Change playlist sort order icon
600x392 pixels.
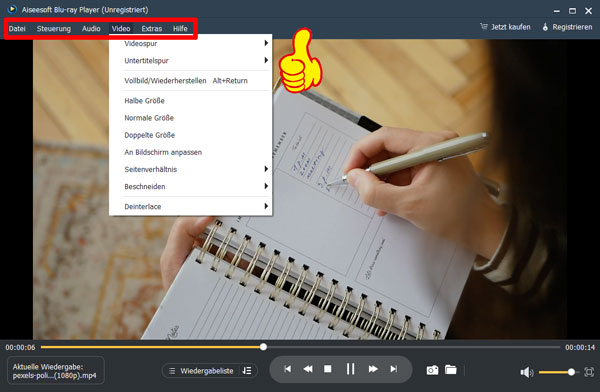[x=247, y=371]
